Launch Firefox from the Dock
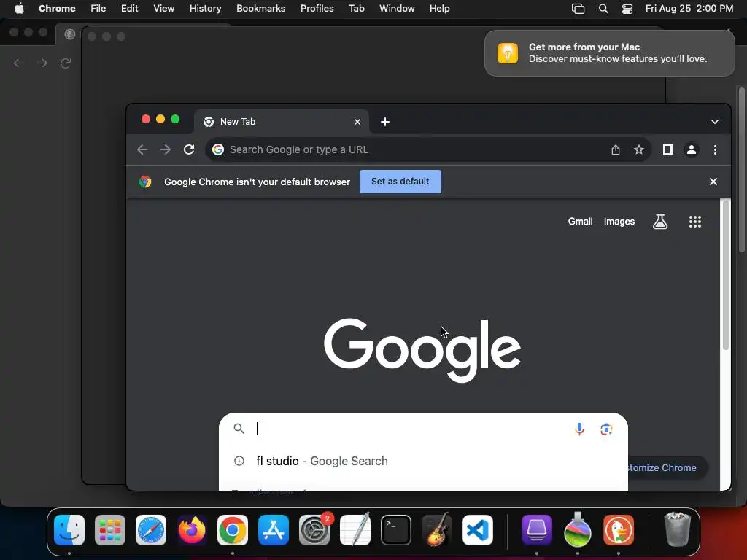 click(192, 530)
